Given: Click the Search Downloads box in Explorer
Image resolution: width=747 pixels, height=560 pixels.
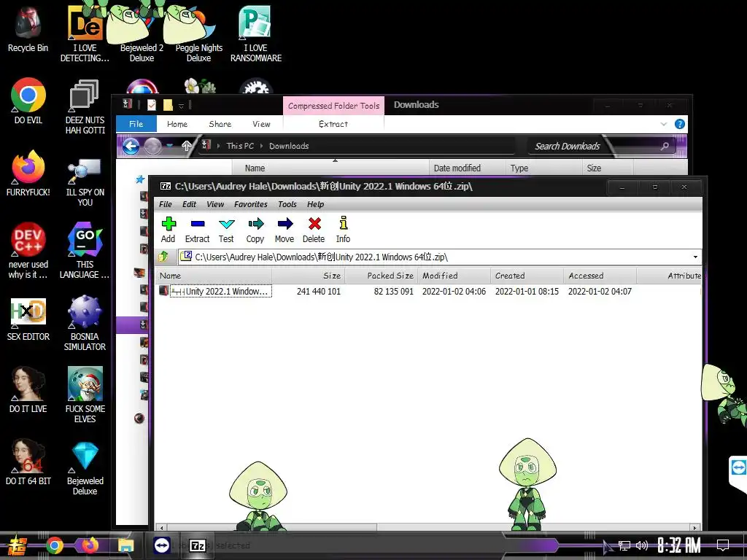Looking at the screenshot, I should (602, 146).
